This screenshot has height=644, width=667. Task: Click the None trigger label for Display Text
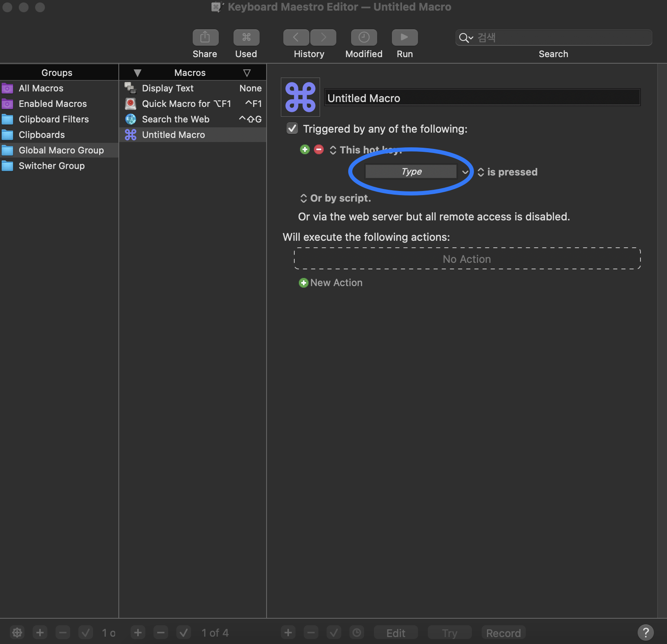(x=251, y=88)
